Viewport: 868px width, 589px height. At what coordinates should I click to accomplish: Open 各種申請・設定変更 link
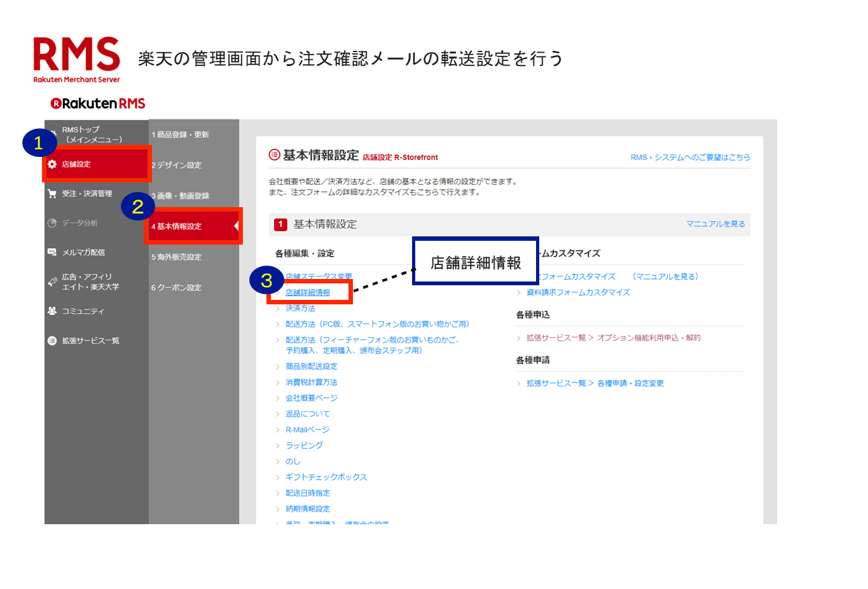pyautogui.click(x=631, y=383)
